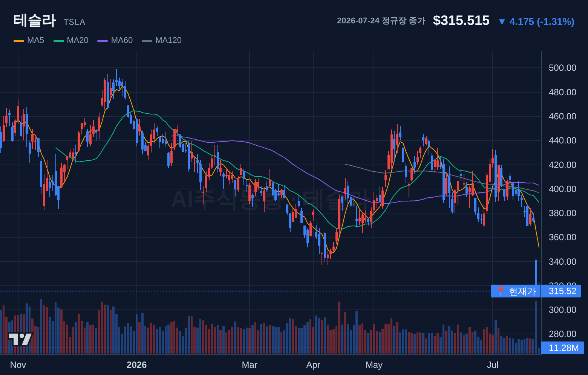
Task: Click the MA20 green legend swatch
Action: [x=59, y=41]
